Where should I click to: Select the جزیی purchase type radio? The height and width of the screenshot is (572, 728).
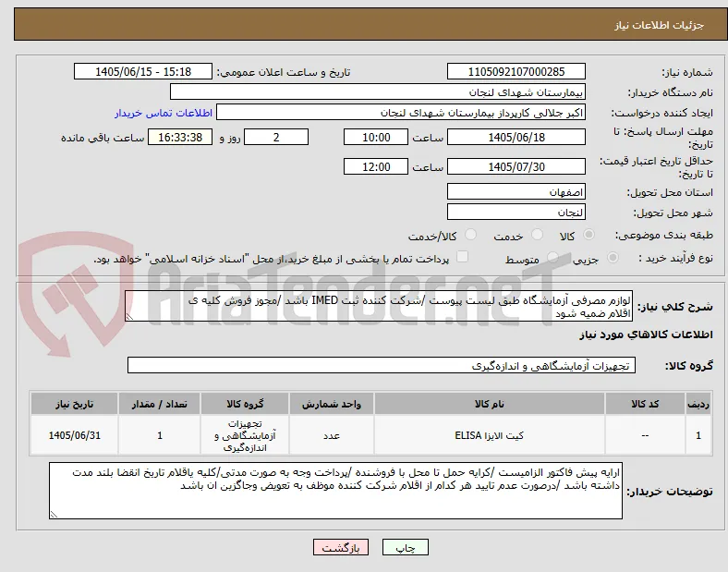point(613,257)
